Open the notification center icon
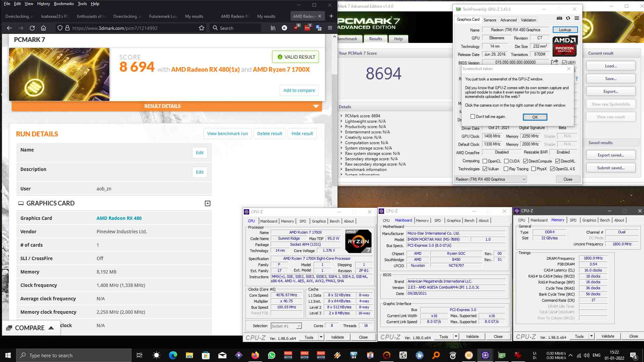Viewport: 644px width, 362px height. [633, 355]
